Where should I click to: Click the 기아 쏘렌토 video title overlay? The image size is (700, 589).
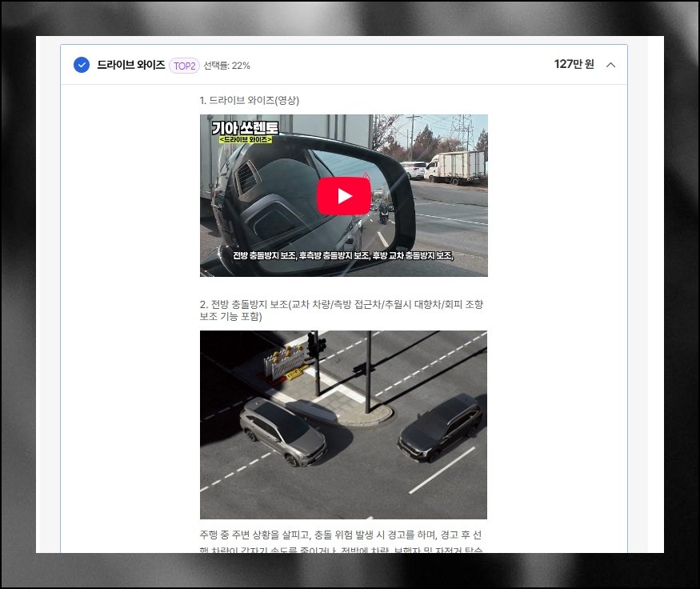(x=245, y=128)
